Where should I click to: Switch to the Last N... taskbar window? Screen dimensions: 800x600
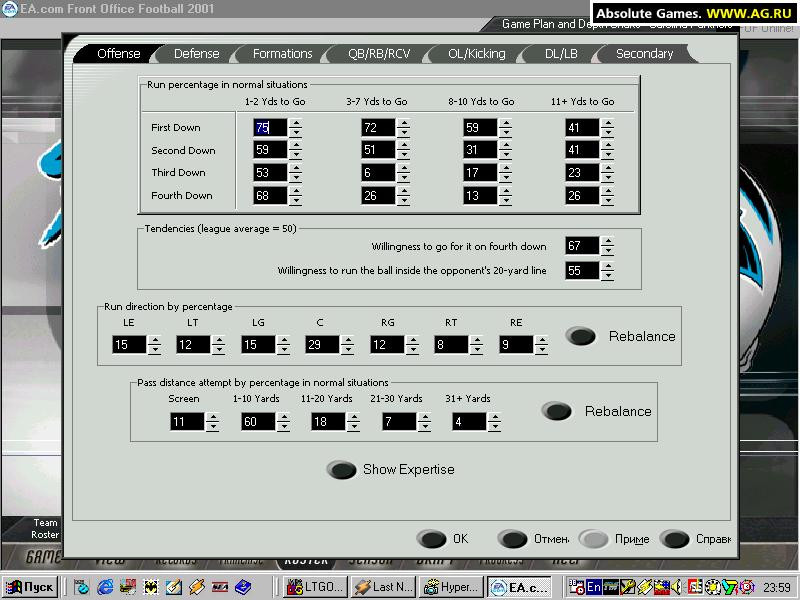(384, 587)
